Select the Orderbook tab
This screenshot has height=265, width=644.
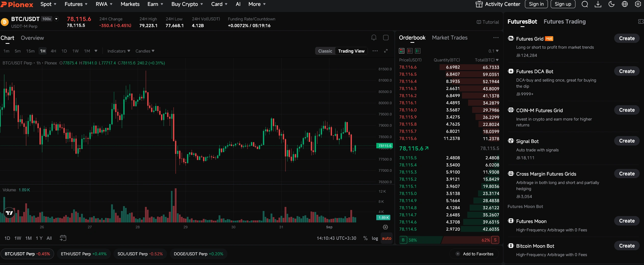tap(412, 38)
